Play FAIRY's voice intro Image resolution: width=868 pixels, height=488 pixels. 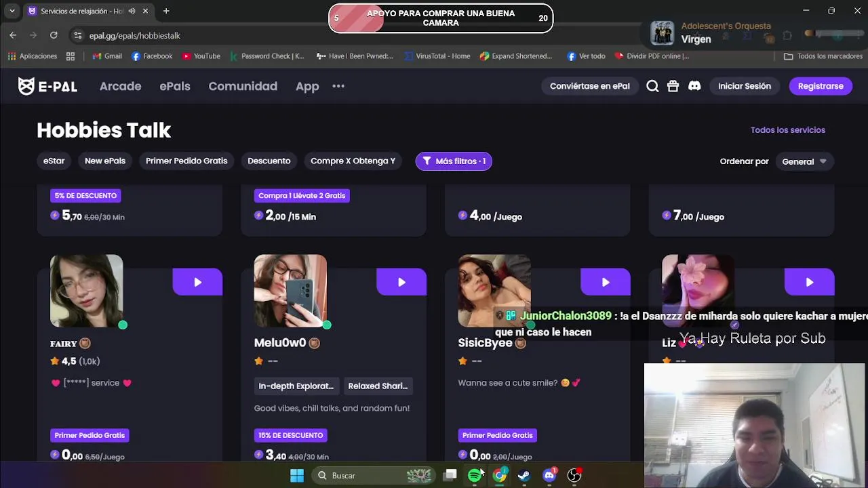pos(197,282)
